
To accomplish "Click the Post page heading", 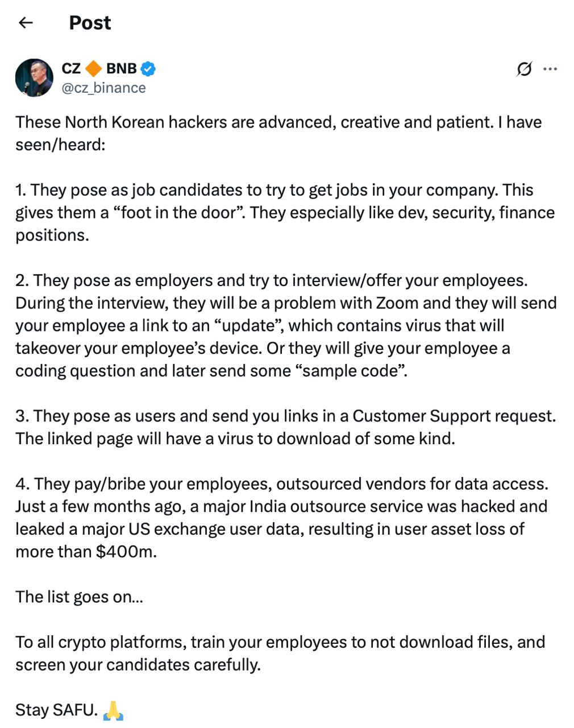I will [90, 23].
